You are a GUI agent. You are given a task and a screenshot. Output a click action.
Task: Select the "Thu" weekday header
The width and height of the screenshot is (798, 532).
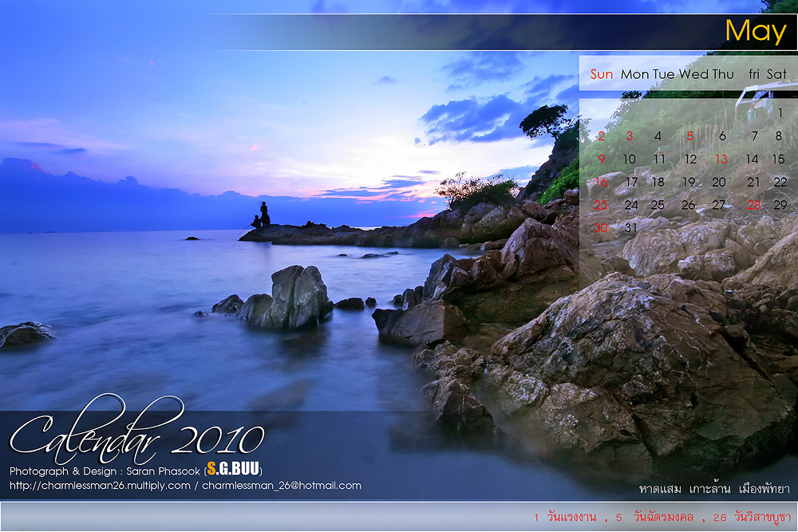click(x=723, y=74)
